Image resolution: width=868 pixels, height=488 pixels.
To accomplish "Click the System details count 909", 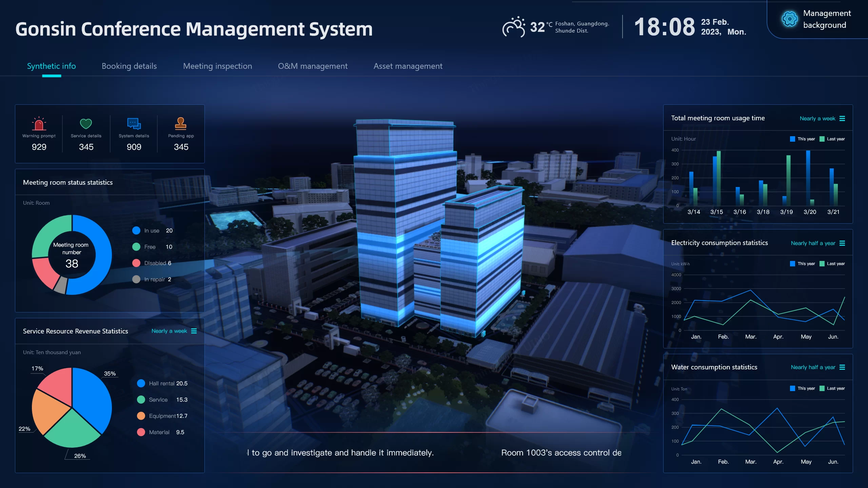I will tap(134, 147).
